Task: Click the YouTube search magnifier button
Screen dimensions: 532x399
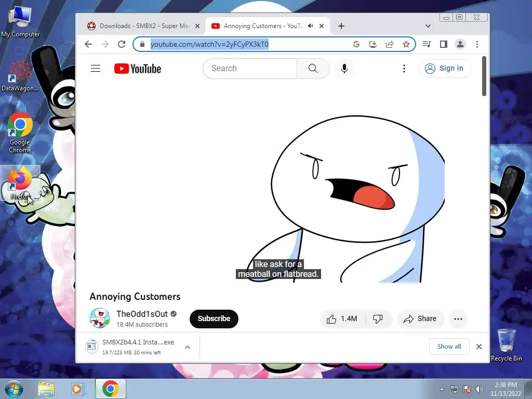Action: (x=313, y=69)
